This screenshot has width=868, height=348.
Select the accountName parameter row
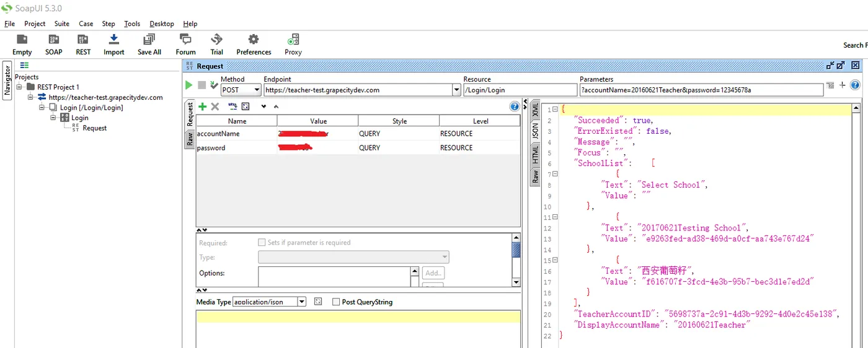(358, 133)
